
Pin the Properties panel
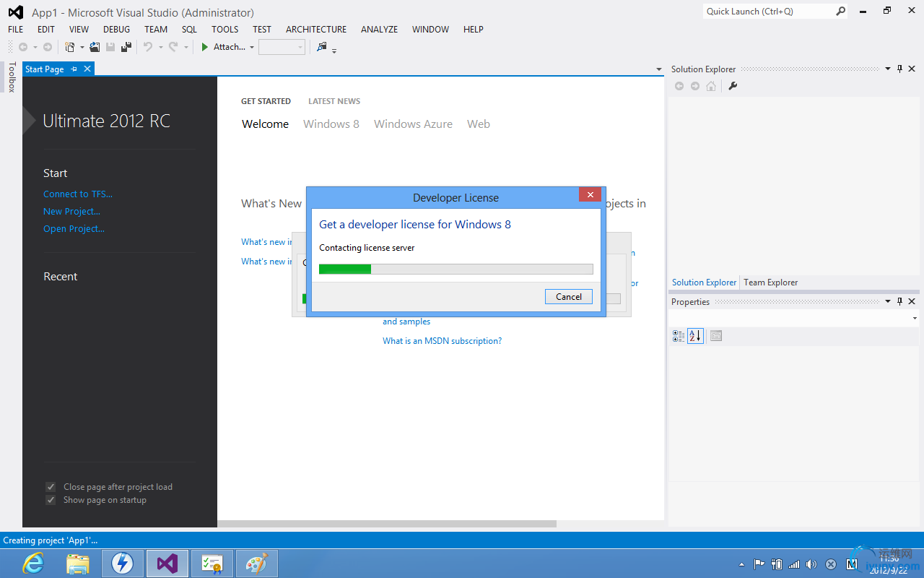899,302
